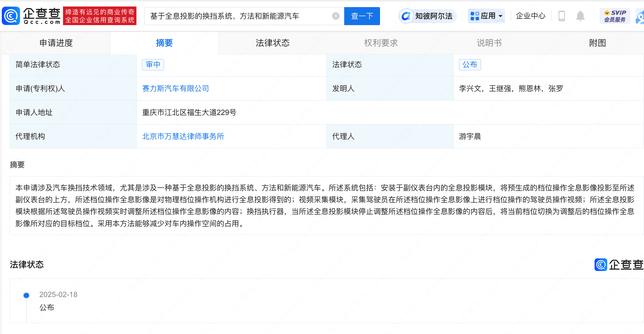Switch to the 申请进度 tab
Screen dimensions: 644x334
pyautogui.click(x=56, y=43)
